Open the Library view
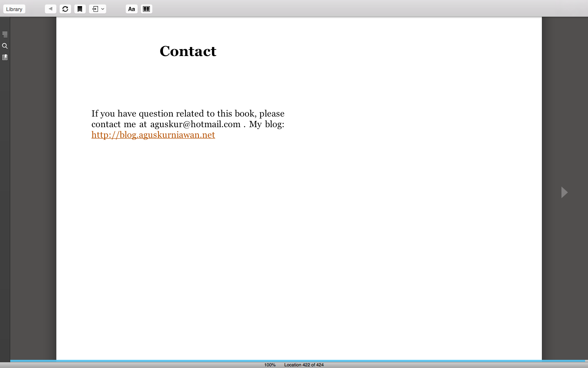The height and width of the screenshot is (368, 588). pos(14,9)
